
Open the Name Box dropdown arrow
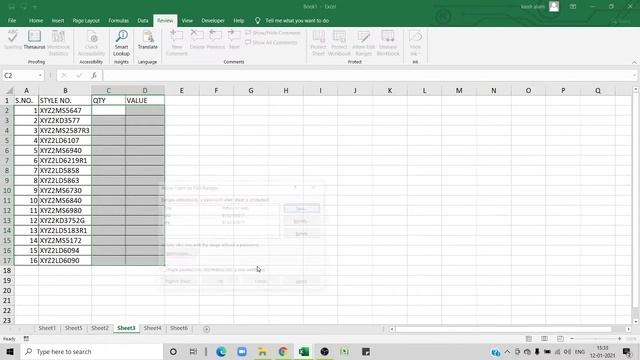(40, 75)
